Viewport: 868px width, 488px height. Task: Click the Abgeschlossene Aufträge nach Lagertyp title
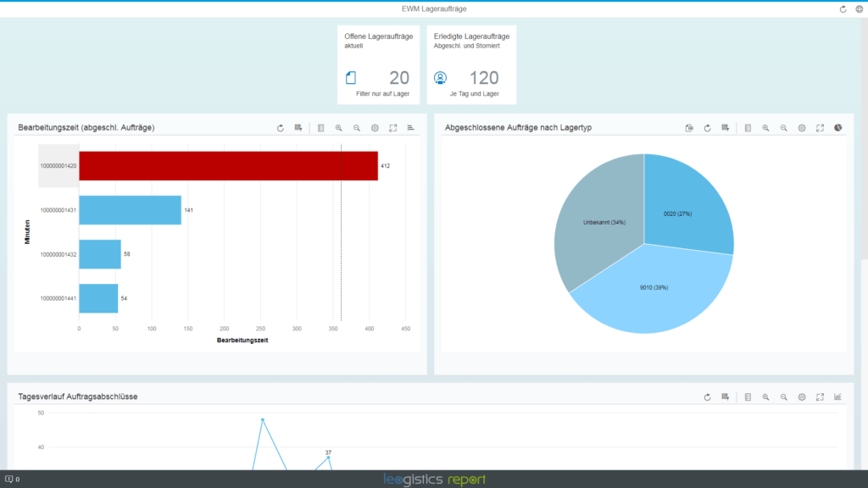518,128
